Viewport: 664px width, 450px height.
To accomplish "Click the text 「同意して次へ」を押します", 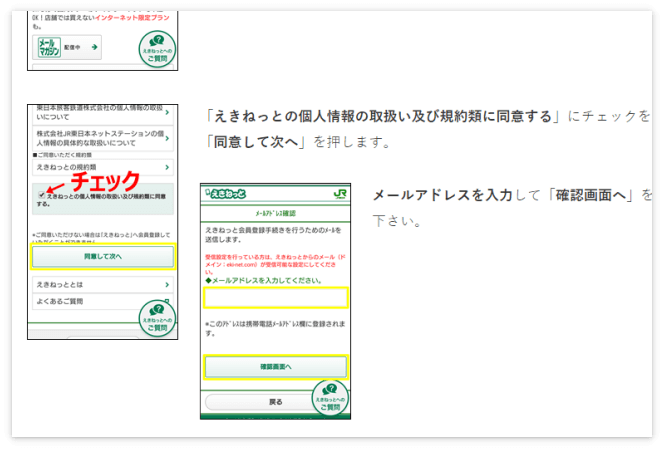I will click(x=298, y=142).
